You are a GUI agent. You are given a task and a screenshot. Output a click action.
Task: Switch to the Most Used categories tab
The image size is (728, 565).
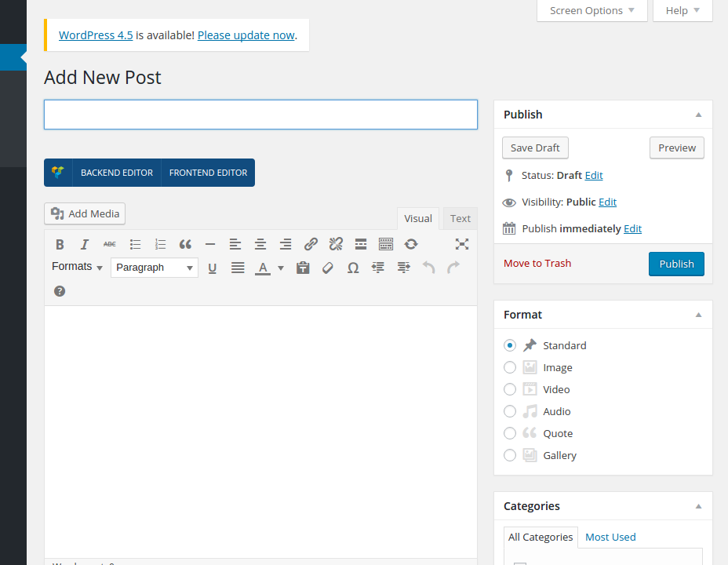coord(610,538)
